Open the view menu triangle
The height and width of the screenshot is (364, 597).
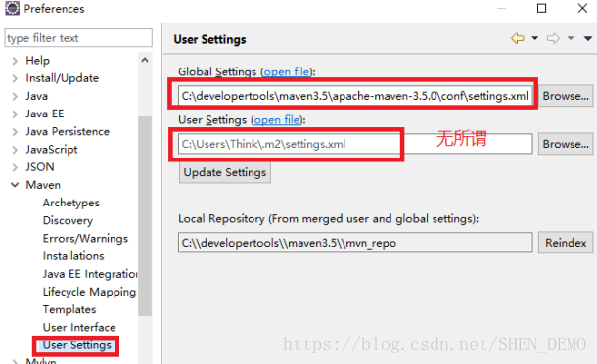(x=588, y=38)
